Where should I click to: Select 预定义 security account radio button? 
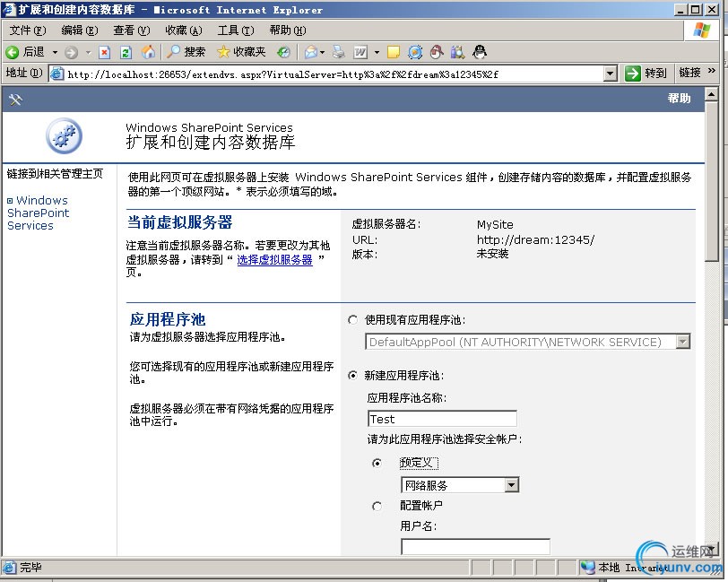(x=377, y=463)
